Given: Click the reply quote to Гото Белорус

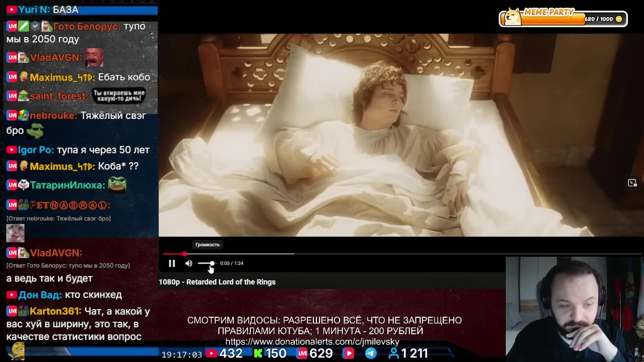Looking at the screenshot, I should click(x=68, y=265).
